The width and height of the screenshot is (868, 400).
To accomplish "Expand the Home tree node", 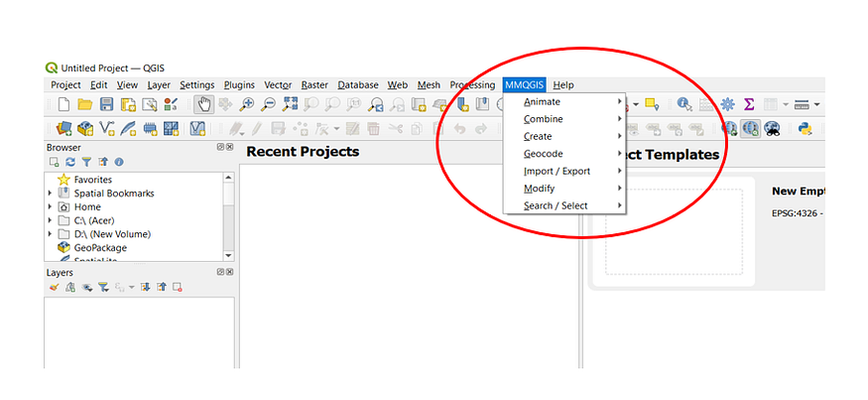I will point(50,206).
